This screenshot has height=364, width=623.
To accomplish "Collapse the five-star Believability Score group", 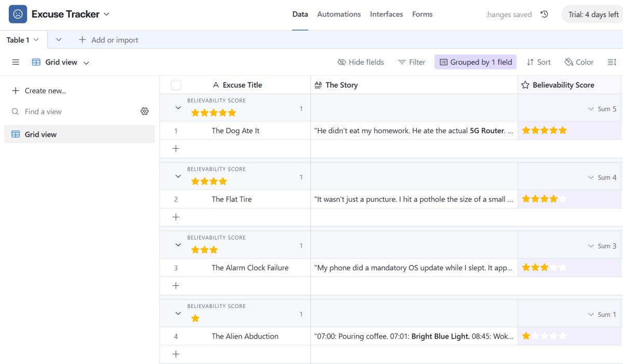I will point(178,108).
